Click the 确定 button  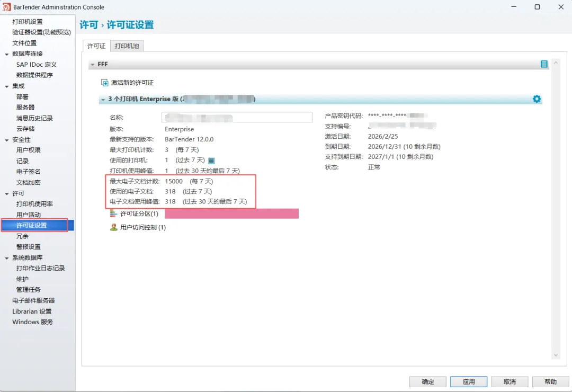[427, 382]
